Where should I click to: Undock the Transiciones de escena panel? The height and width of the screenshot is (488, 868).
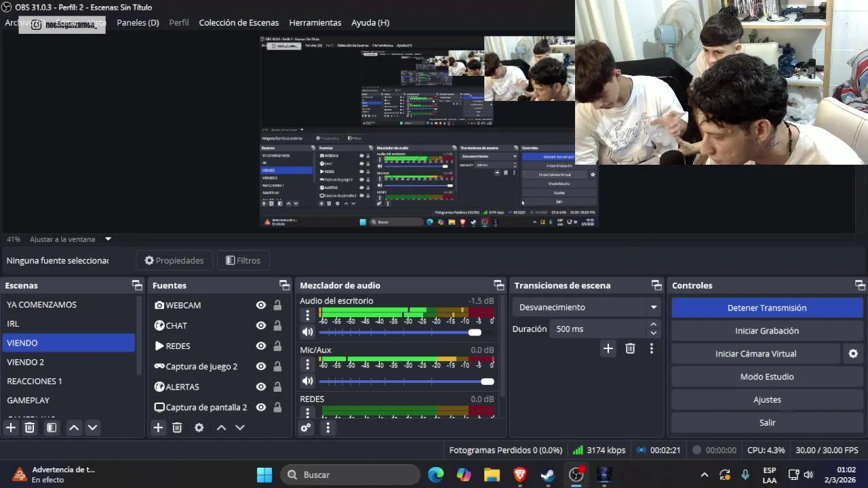pyautogui.click(x=656, y=285)
